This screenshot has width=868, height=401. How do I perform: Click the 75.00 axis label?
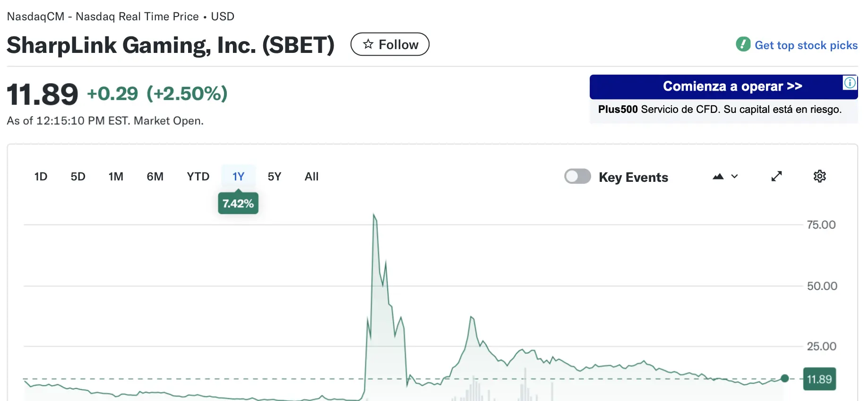(821, 225)
